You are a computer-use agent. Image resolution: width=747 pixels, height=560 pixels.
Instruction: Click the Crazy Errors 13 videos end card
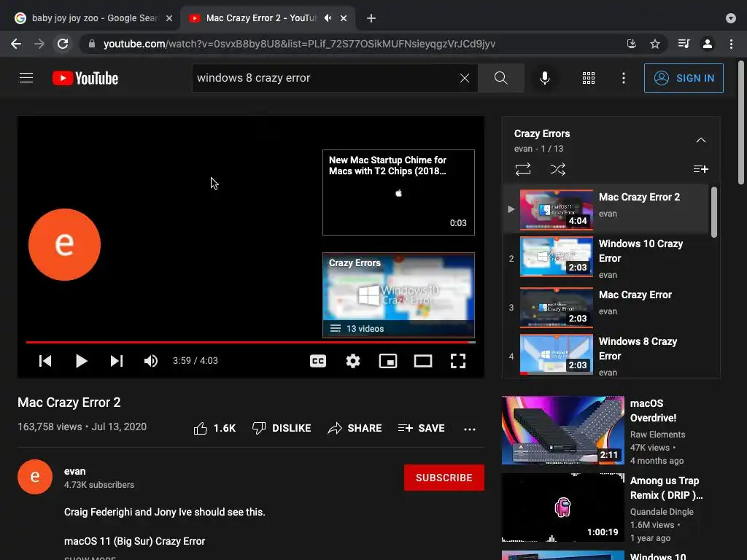click(x=398, y=295)
